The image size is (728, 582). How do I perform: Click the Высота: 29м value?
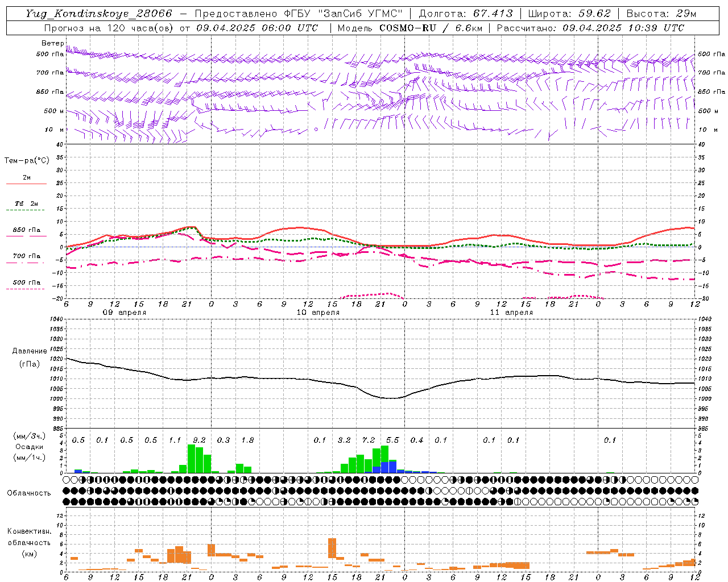point(661,14)
